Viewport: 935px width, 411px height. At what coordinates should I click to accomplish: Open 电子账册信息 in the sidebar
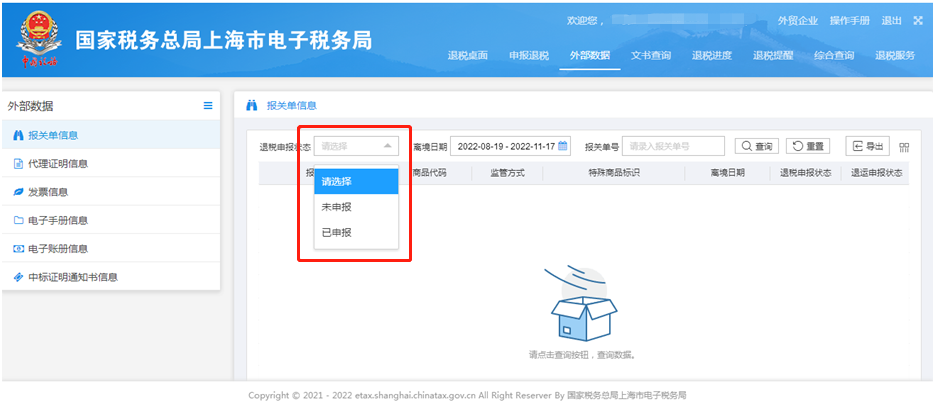point(111,249)
